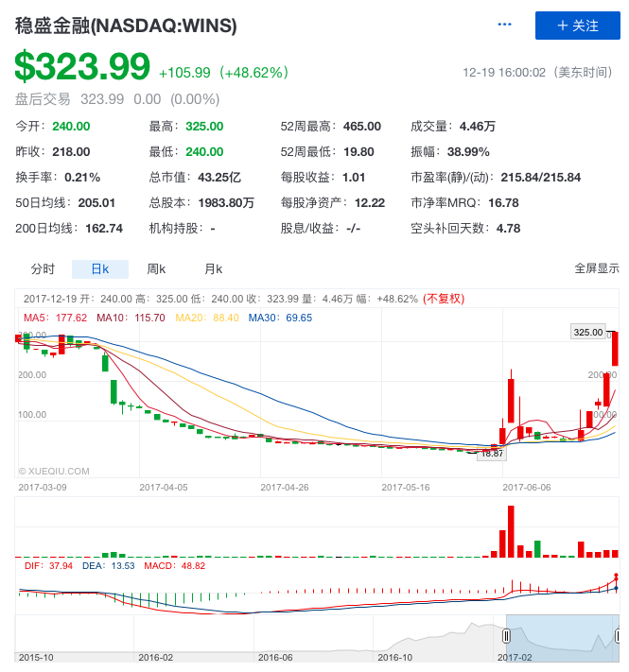Open 全屏显示 full screen chart view
This screenshot has height=672, width=629.
(x=597, y=268)
